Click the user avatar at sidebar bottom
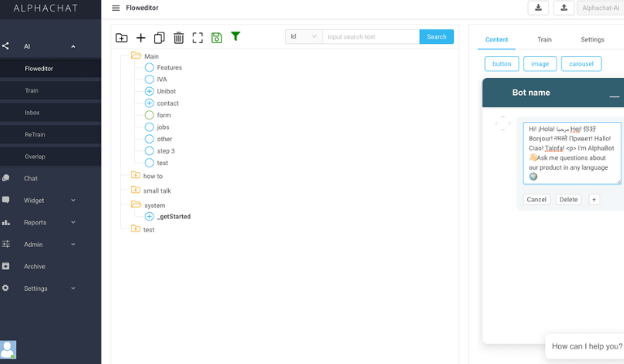 8,349
